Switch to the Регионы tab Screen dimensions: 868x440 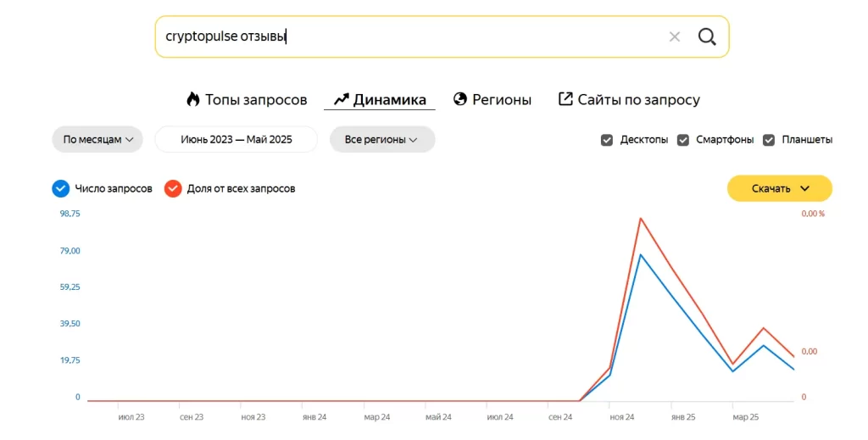[492, 100]
